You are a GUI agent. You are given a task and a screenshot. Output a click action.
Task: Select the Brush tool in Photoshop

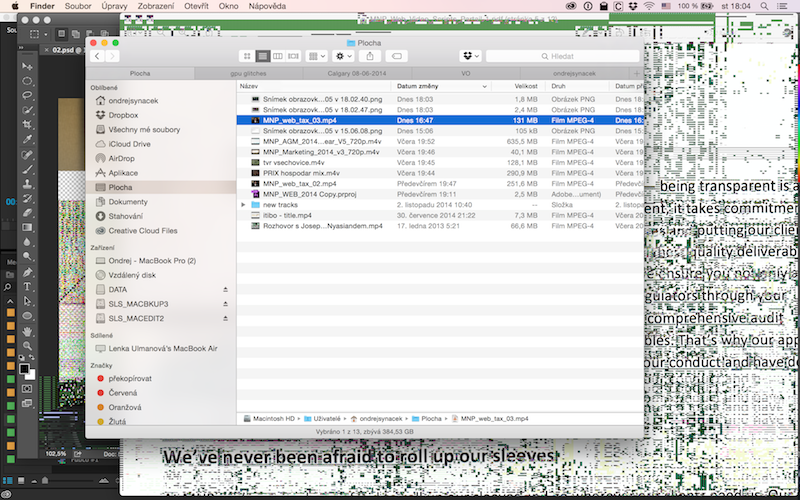[27, 169]
